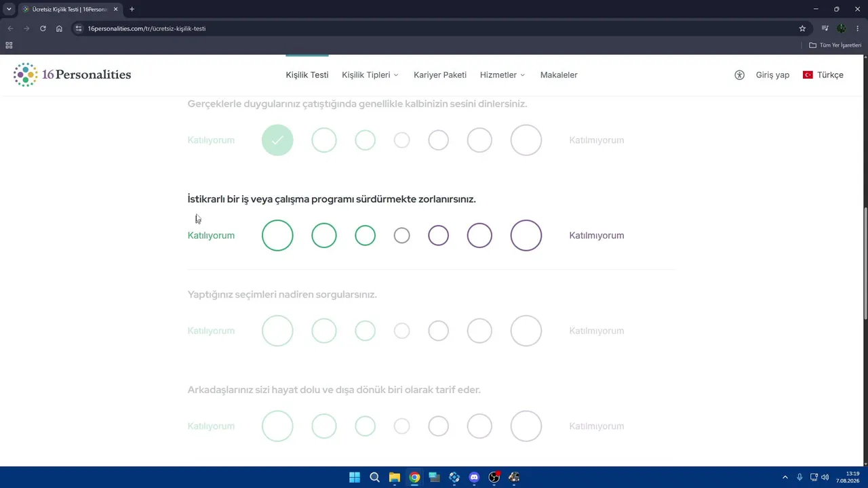
Task: Open the browser home page
Action: tap(59, 28)
